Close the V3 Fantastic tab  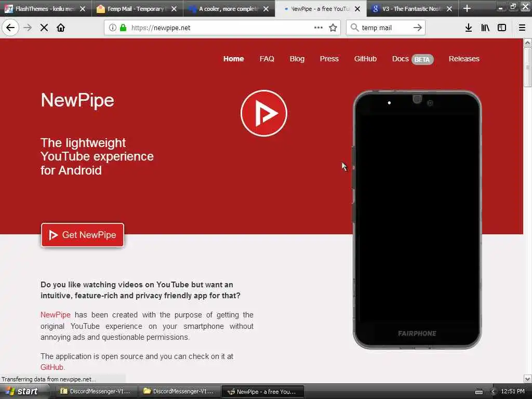[449, 9]
